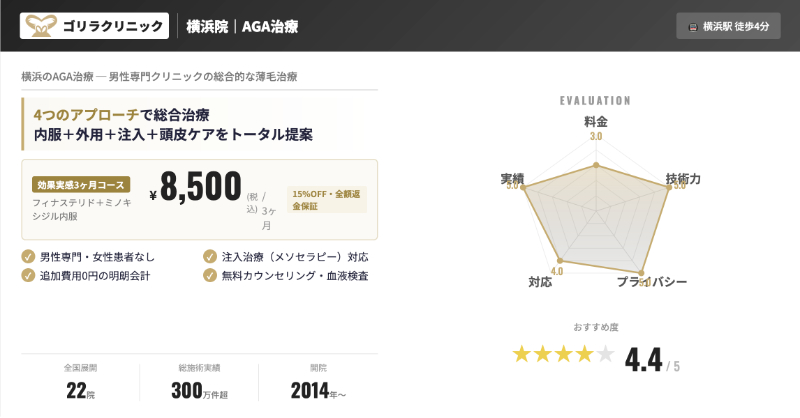Viewport: 800px width, 418px height.
Task: Click the 15%OFF・全額返金保証 tag
Action: (x=326, y=199)
